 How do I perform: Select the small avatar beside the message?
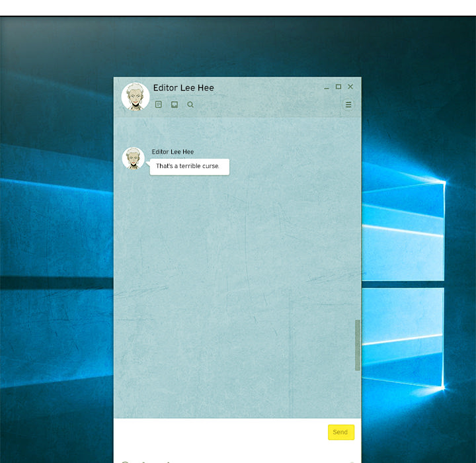point(134,159)
